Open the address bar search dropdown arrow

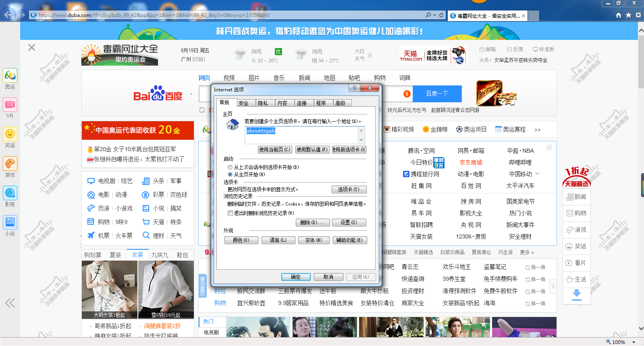click(434, 15)
